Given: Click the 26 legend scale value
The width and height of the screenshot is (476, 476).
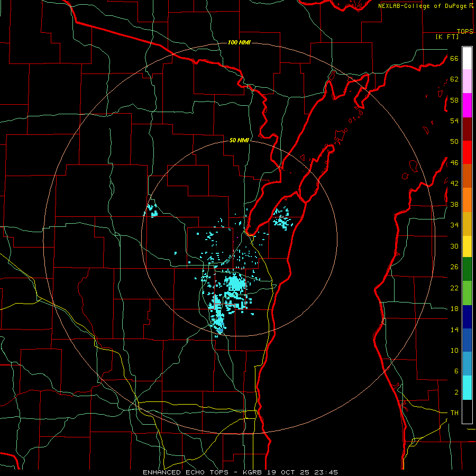Looking at the screenshot, I should (x=454, y=267).
